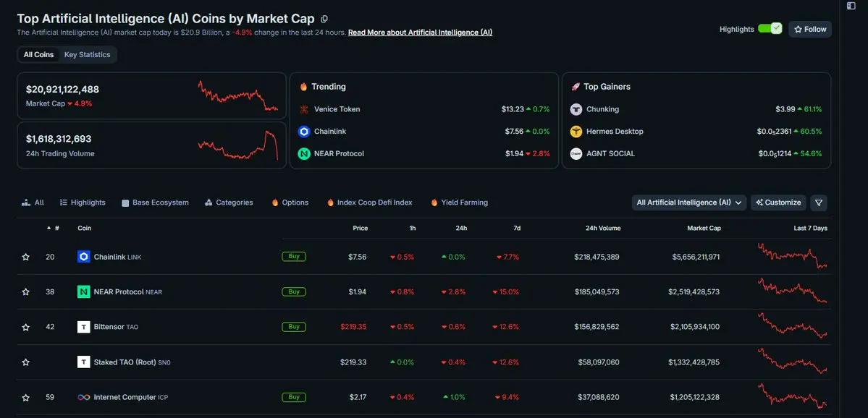Star NEAR Protocol in the watchlist column

tap(25, 292)
